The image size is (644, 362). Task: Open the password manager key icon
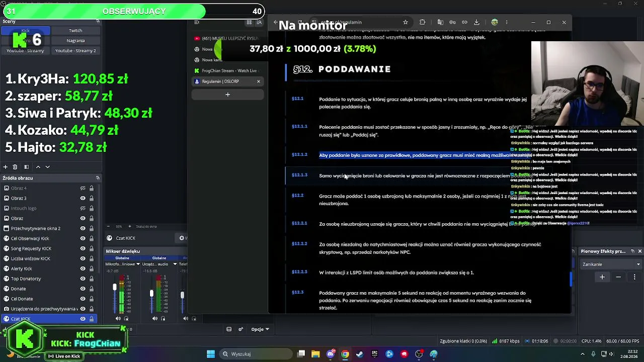click(453, 22)
